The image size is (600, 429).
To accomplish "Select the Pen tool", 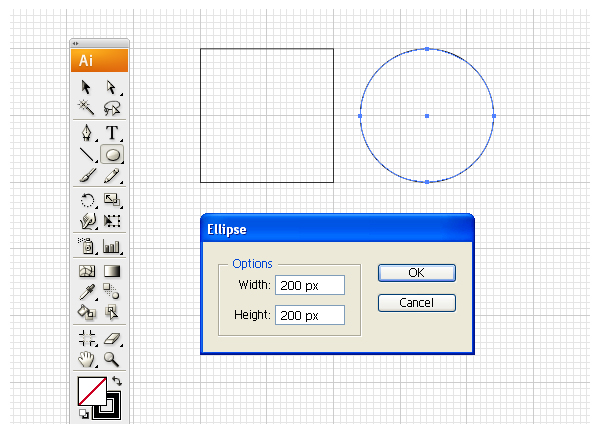I will pyautogui.click(x=87, y=133).
